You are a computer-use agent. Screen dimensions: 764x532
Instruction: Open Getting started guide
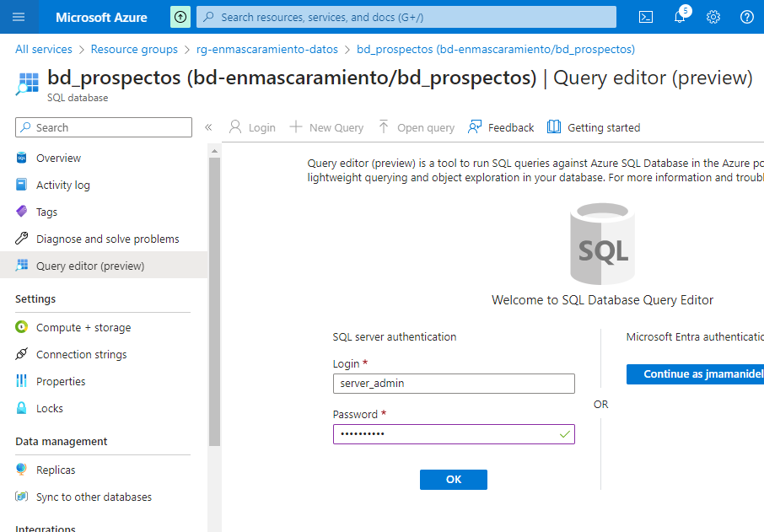coord(594,127)
